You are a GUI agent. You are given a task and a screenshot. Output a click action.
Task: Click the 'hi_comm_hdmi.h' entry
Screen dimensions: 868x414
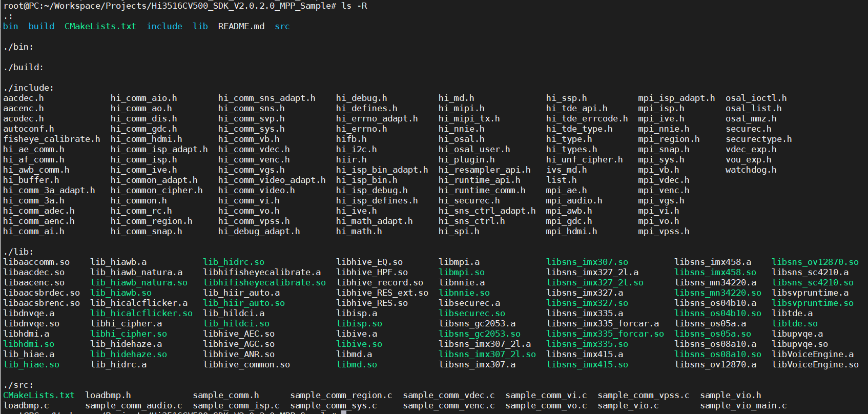point(147,139)
